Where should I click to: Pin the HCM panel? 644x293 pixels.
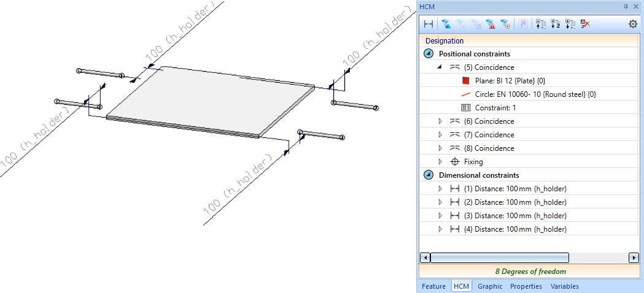pos(626,7)
